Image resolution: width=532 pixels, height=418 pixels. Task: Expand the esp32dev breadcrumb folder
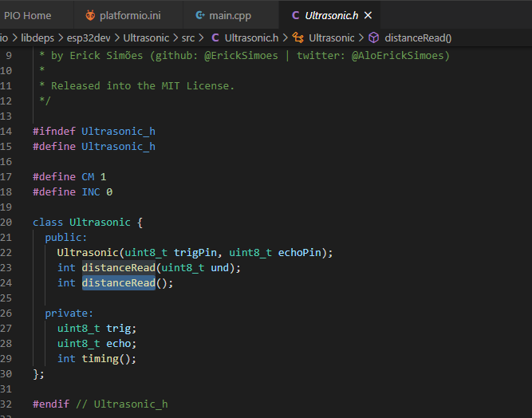(x=89, y=37)
